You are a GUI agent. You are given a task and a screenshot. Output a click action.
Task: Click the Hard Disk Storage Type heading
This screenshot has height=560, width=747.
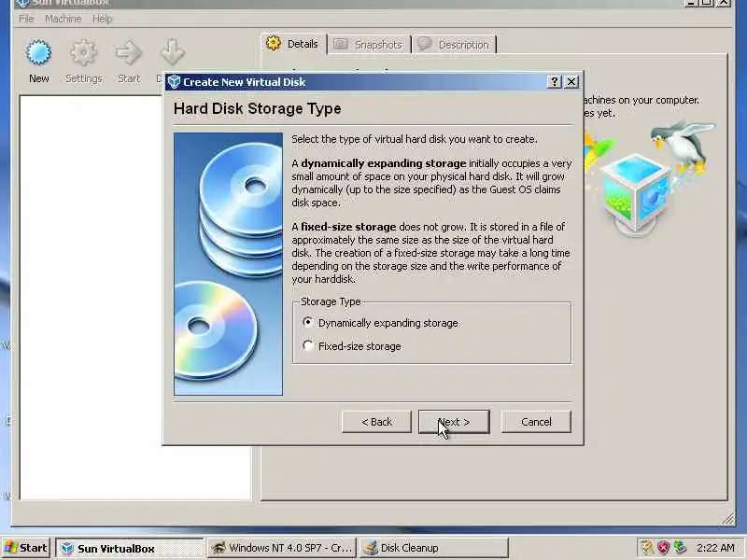(x=258, y=108)
